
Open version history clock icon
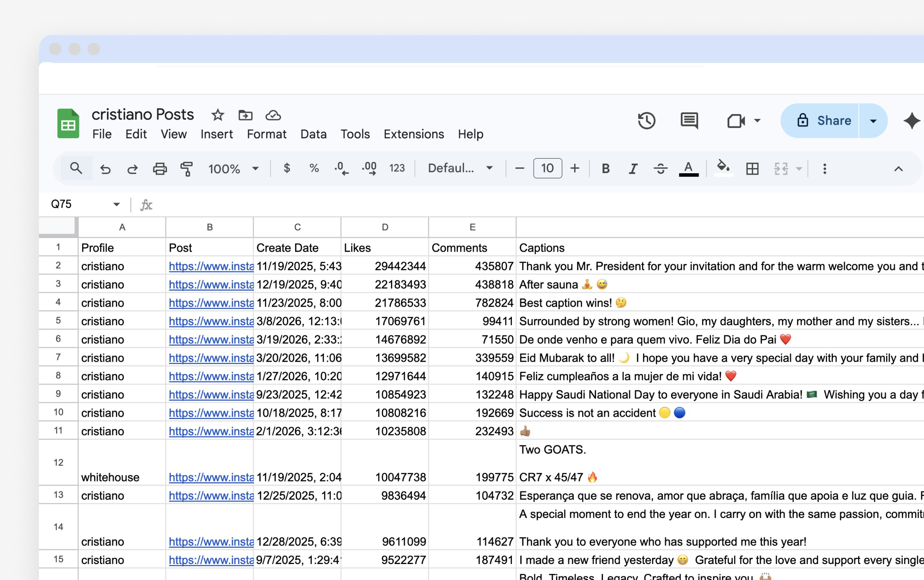coord(646,121)
